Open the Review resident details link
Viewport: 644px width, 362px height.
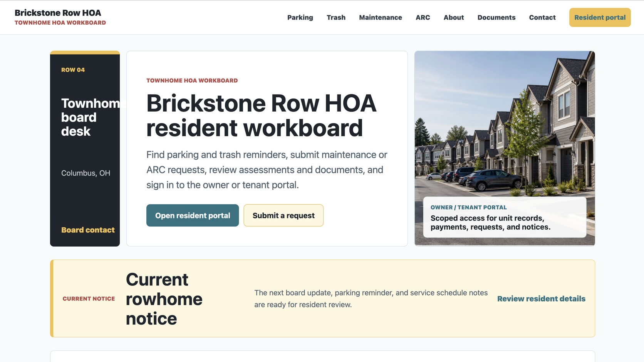click(x=541, y=299)
